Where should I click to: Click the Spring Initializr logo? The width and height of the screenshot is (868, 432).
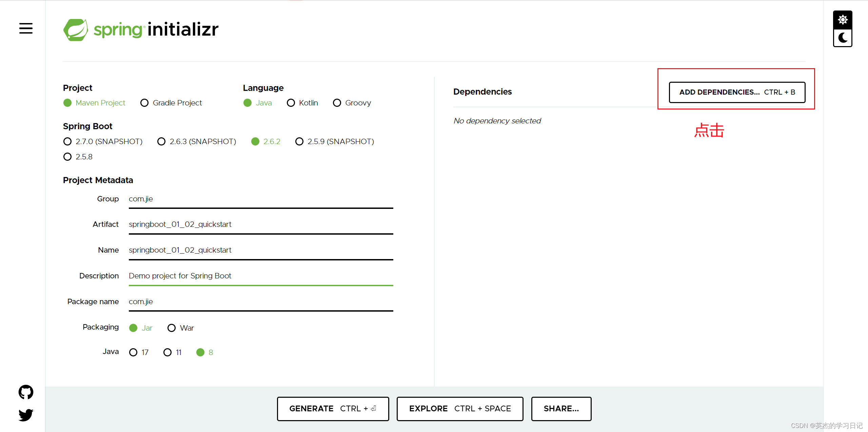click(141, 30)
